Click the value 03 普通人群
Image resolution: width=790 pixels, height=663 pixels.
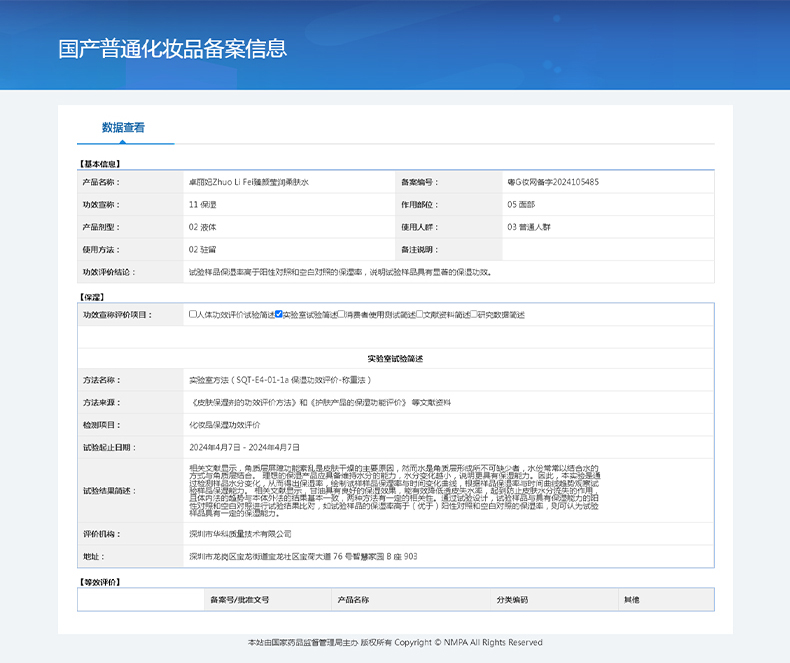(x=529, y=227)
